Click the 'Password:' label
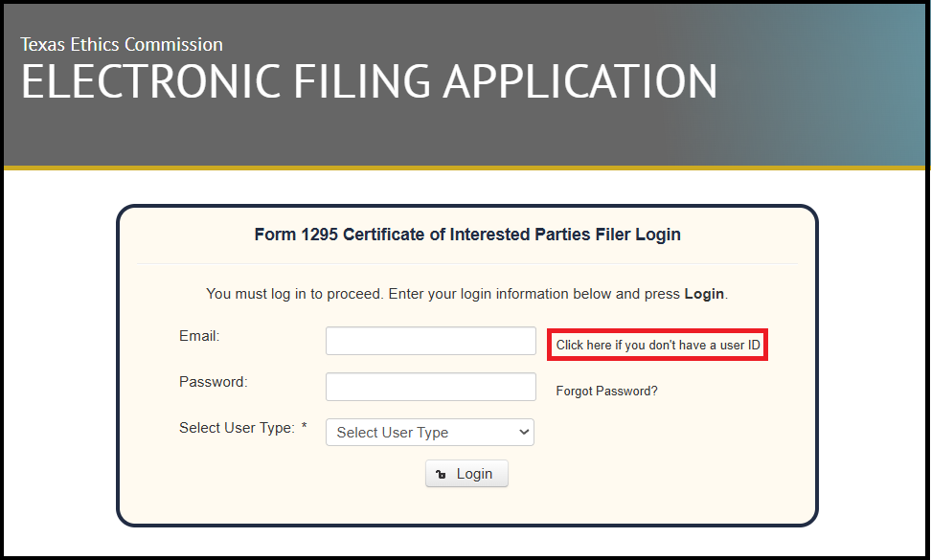The height and width of the screenshot is (560, 931). coord(214,381)
